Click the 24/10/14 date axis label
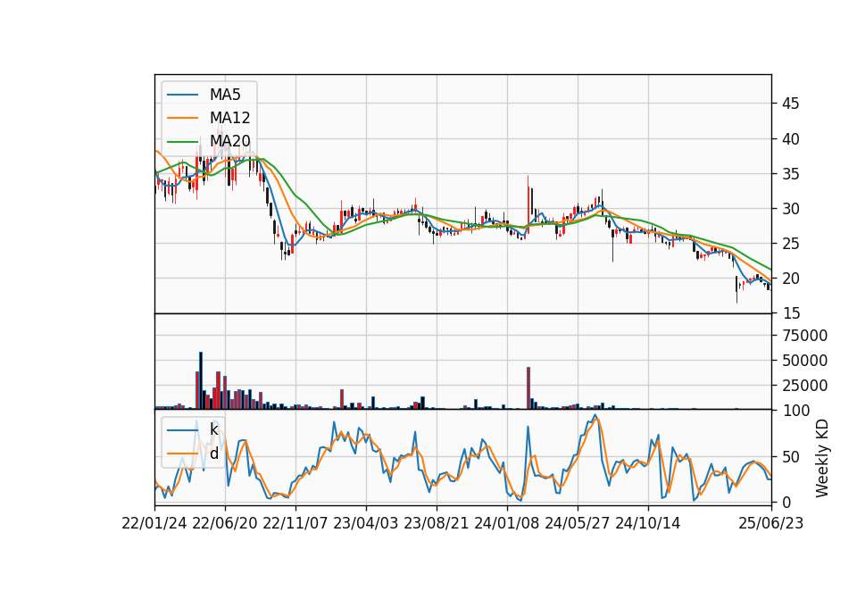 pos(648,523)
